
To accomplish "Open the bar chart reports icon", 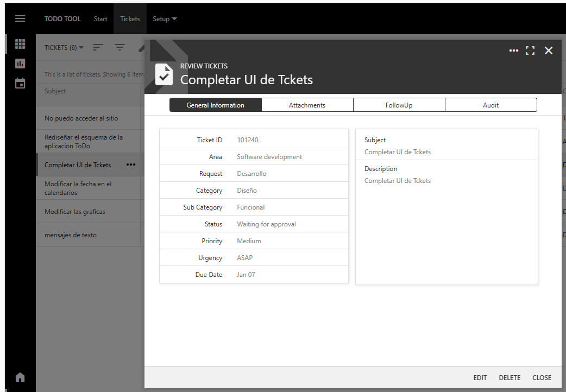I will (20, 64).
